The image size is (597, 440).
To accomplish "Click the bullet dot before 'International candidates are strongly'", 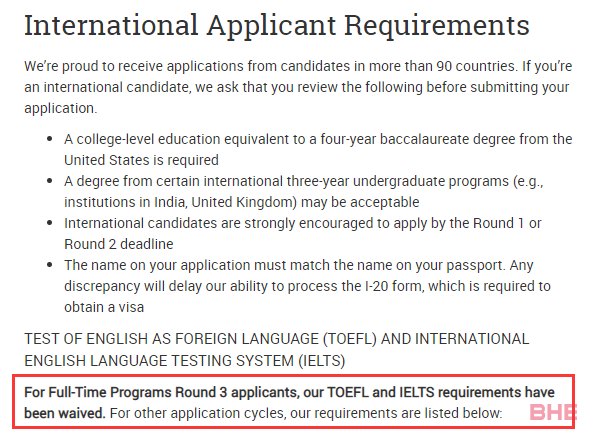I will tap(49, 223).
